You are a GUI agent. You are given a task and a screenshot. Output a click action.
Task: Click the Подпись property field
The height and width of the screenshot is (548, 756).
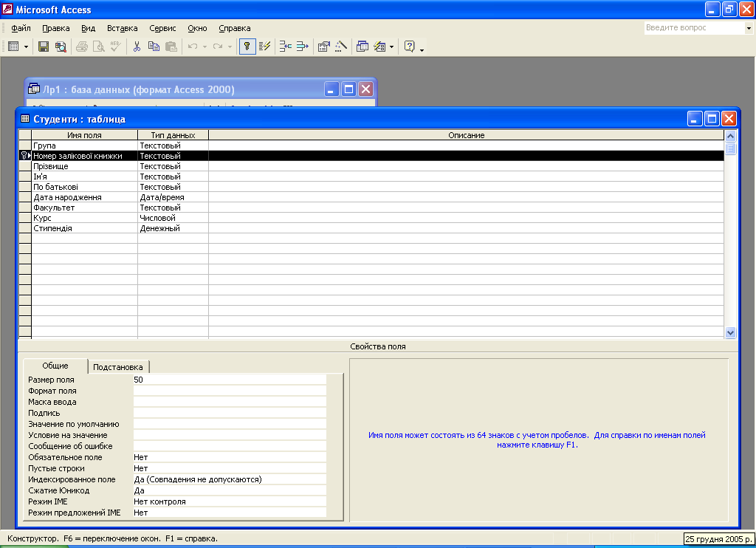click(230, 413)
